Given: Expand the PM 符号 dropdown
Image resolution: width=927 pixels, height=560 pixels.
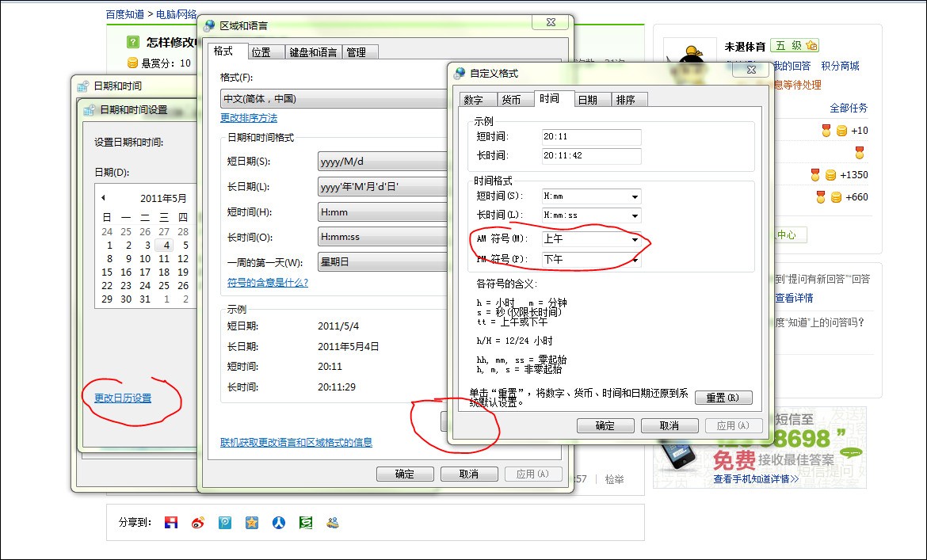Looking at the screenshot, I should click(635, 259).
